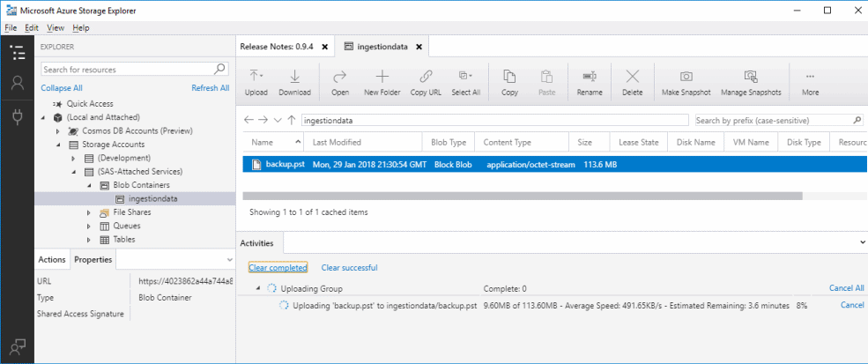This screenshot has height=364, width=868.
Task: Click the Make Snapshot toolbar button
Action: click(x=686, y=83)
